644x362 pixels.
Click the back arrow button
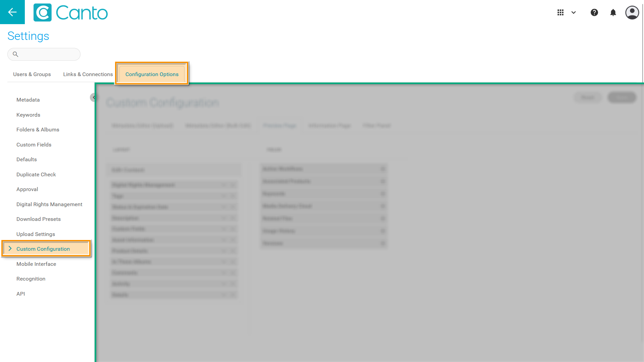[x=12, y=12]
